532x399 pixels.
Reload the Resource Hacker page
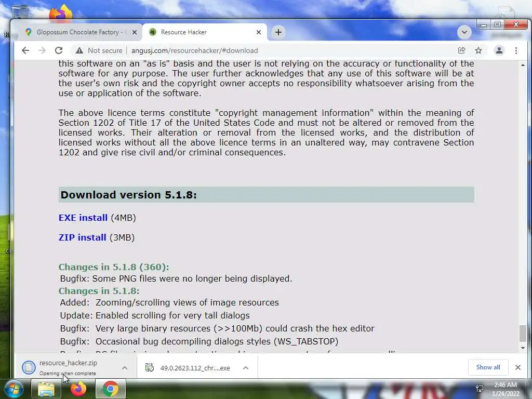click(59, 50)
